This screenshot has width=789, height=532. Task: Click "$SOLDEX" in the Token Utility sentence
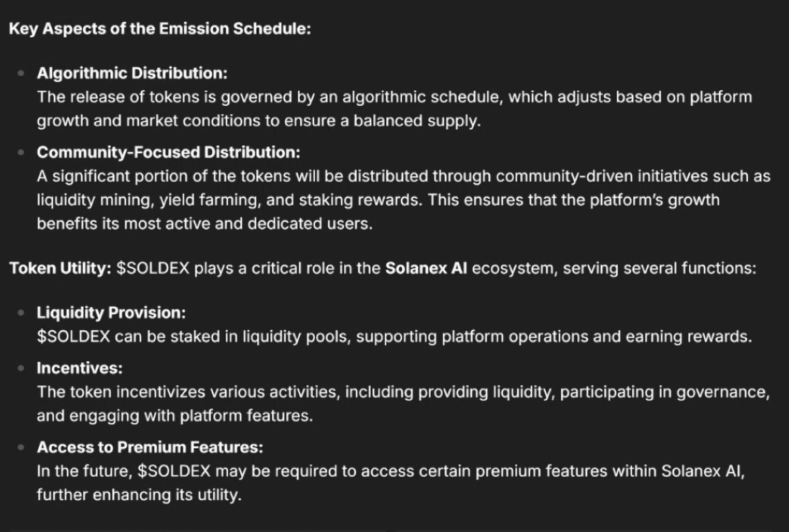click(x=152, y=268)
